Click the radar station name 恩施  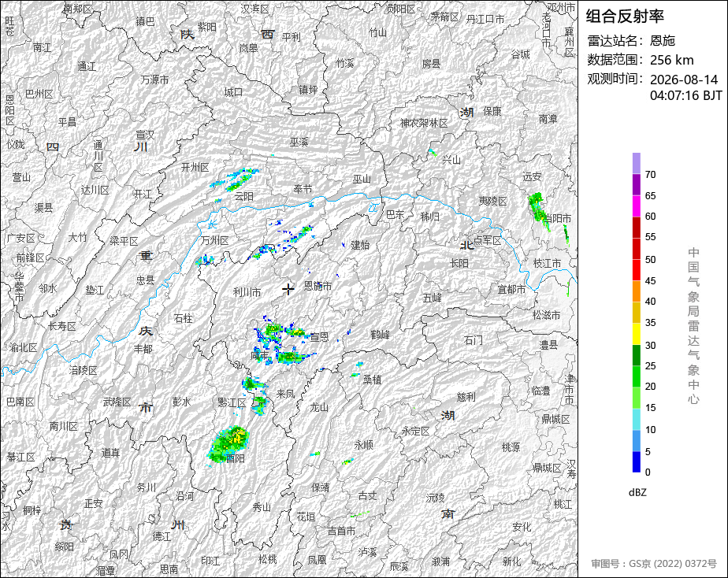[x=662, y=41]
